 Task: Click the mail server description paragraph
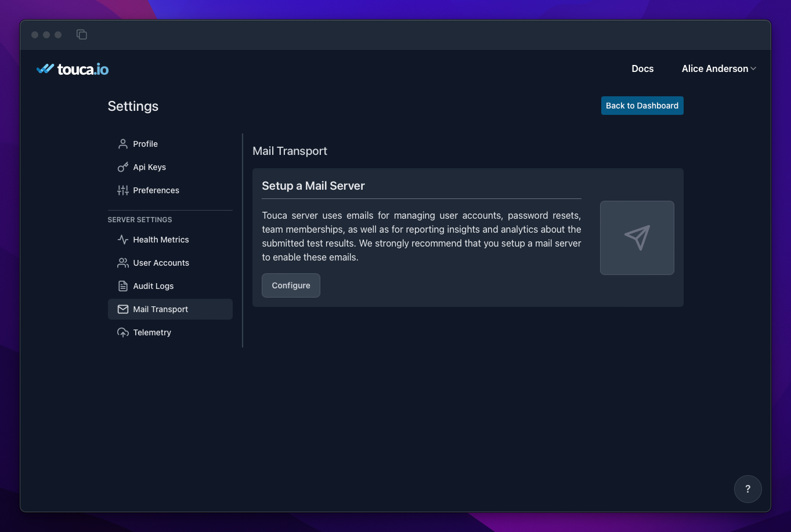click(x=421, y=236)
